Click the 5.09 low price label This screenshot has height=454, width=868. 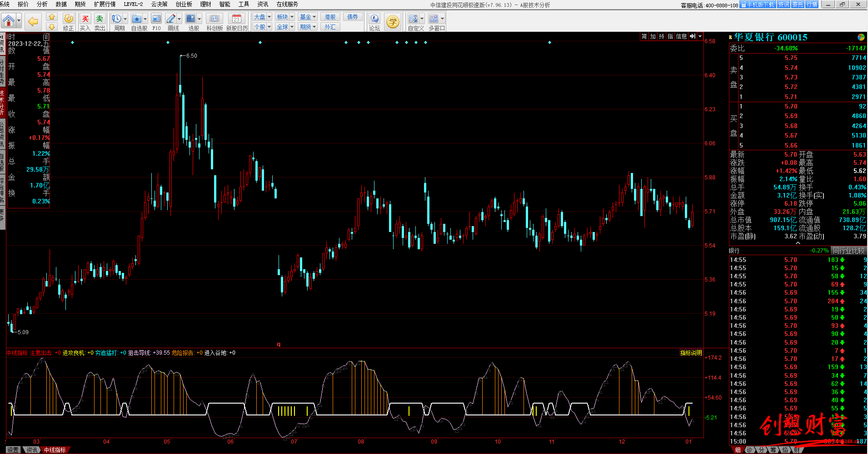pyautogui.click(x=23, y=332)
